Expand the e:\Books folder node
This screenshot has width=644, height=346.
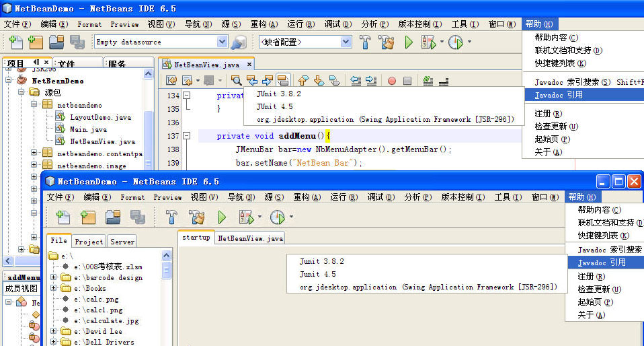(x=53, y=288)
